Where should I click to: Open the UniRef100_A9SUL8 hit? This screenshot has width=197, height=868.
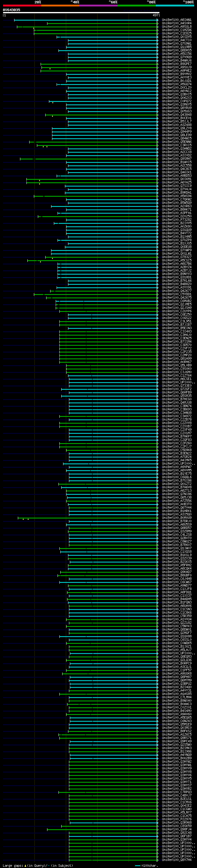176,26
